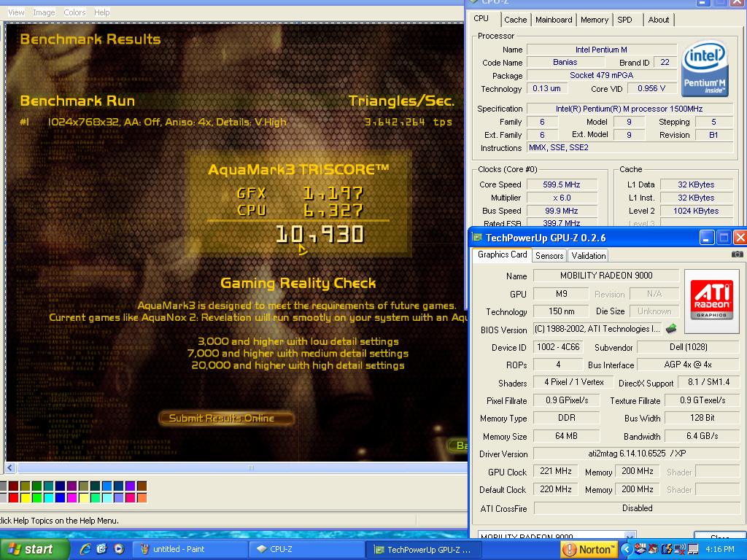Viewport: 747px width, 560px height.
Task: Click Paint icon on taskbar button
Action: tap(144, 549)
